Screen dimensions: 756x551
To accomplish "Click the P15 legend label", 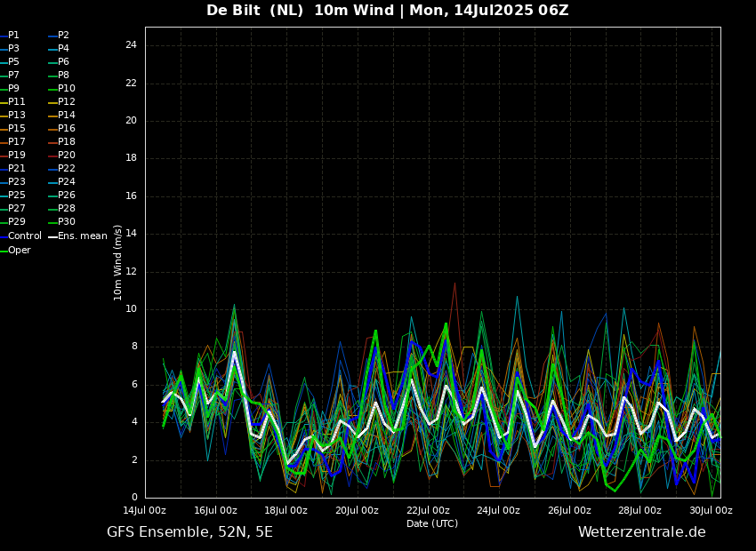I will (x=16, y=129).
